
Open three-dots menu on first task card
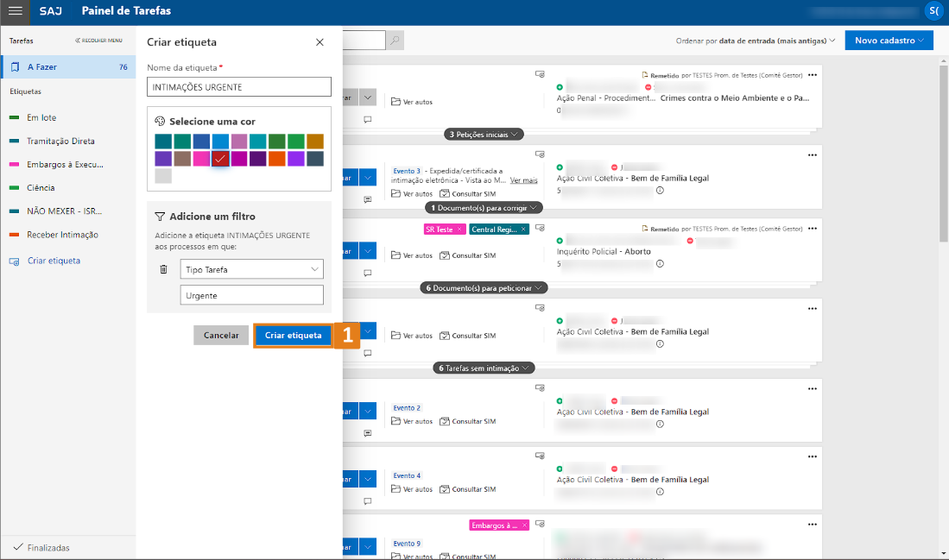click(812, 75)
